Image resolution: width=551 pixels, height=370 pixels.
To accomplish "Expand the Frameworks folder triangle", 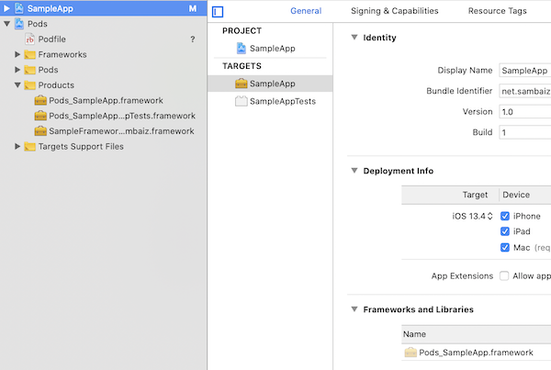I will click(17, 54).
